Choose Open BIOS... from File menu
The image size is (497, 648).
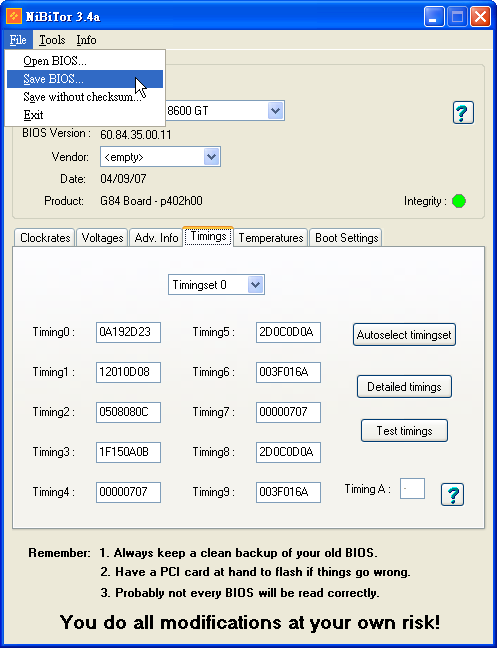(x=85, y=61)
